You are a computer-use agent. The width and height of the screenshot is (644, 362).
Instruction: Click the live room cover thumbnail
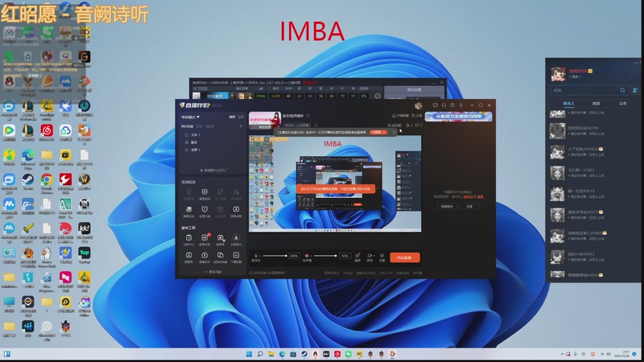(265, 120)
